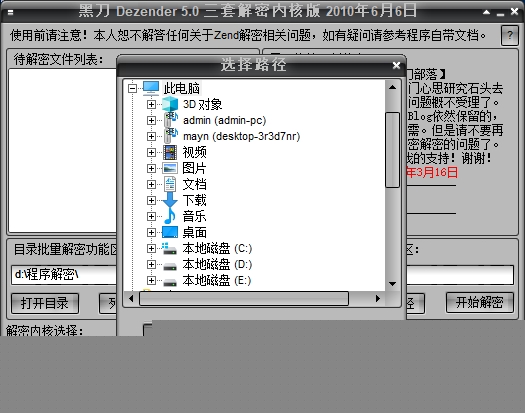The image size is (525, 413).
Task: Click the 文档 document icon
Action: (170, 184)
